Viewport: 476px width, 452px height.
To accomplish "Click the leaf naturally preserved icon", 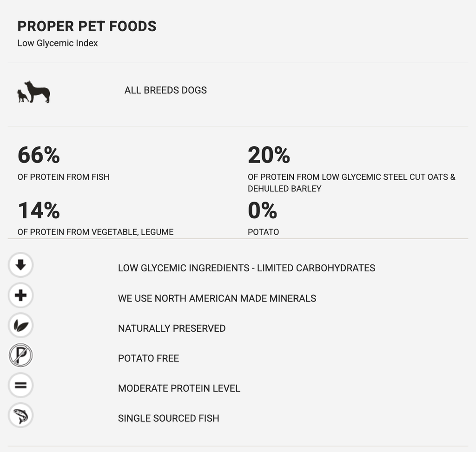I will tap(20, 326).
